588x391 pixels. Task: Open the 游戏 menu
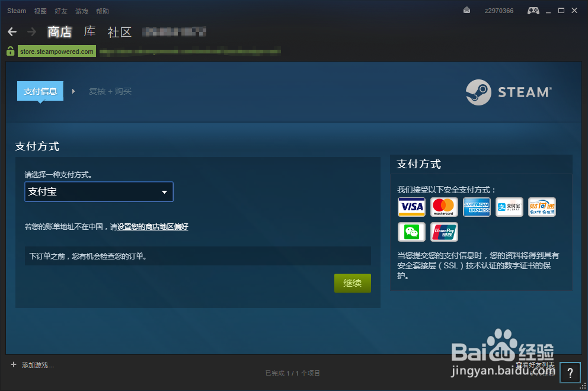(81, 11)
